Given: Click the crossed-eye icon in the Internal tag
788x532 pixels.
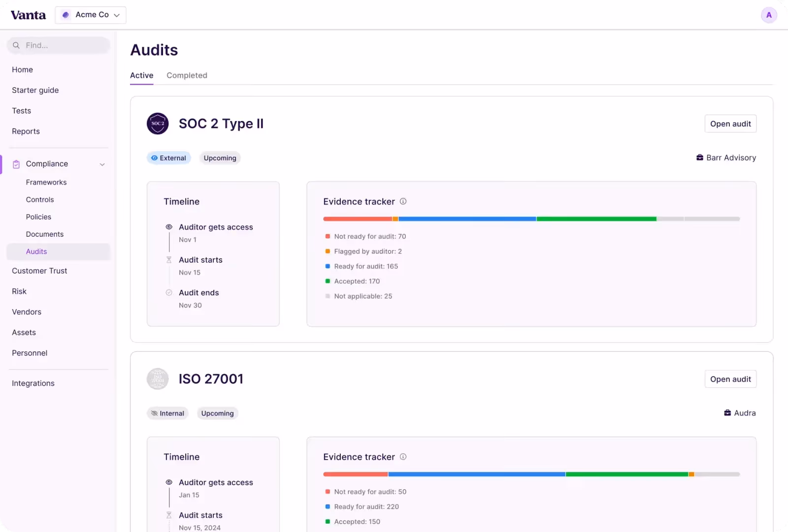Looking at the screenshot, I should click(154, 413).
